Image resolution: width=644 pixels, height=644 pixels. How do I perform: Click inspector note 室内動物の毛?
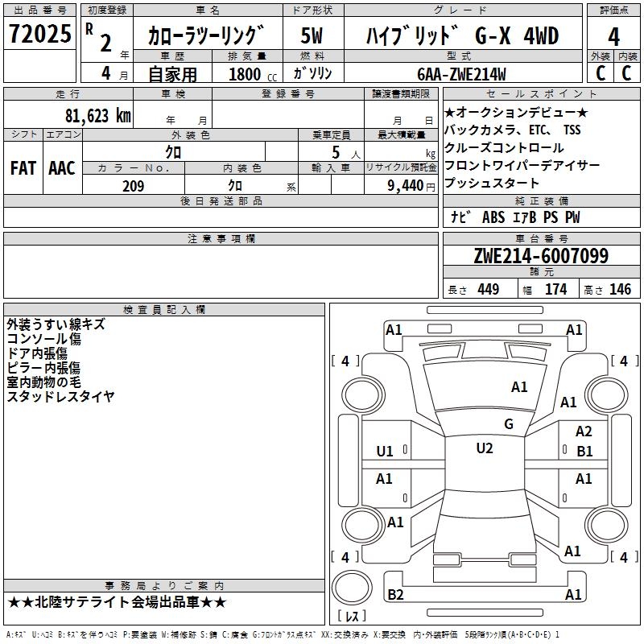coord(43,382)
